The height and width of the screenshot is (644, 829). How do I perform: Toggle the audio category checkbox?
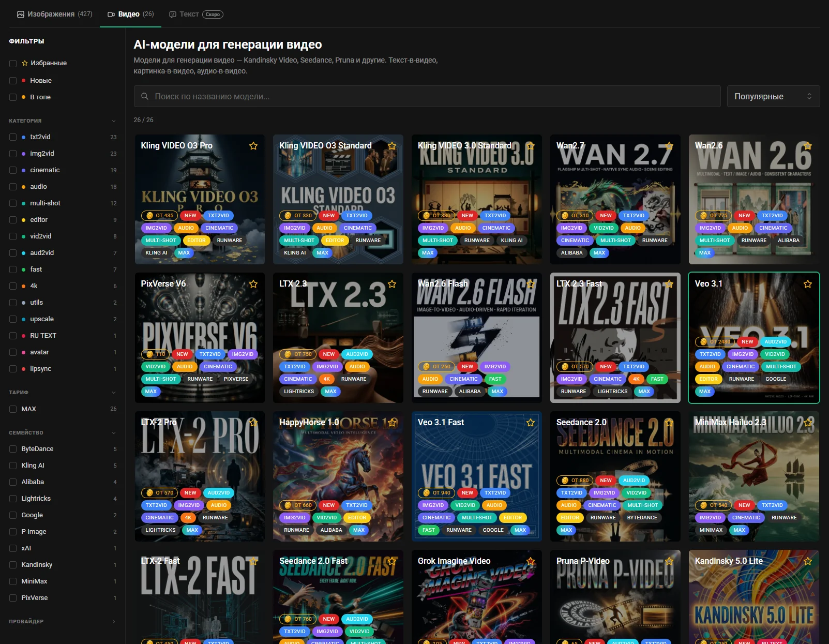click(13, 187)
